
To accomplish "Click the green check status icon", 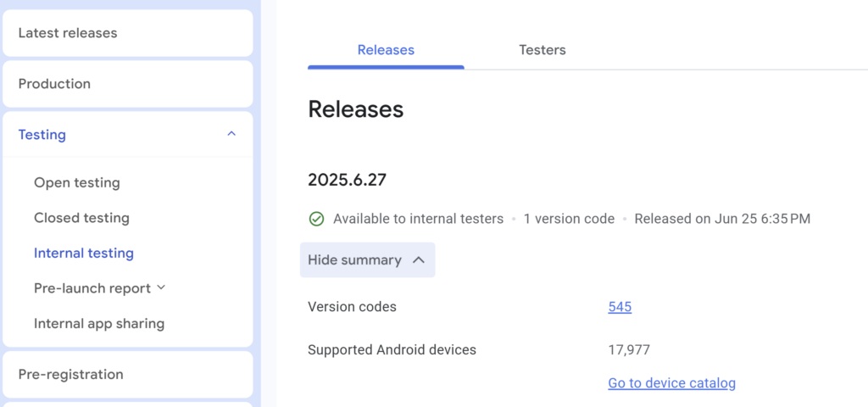I will tap(316, 219).
